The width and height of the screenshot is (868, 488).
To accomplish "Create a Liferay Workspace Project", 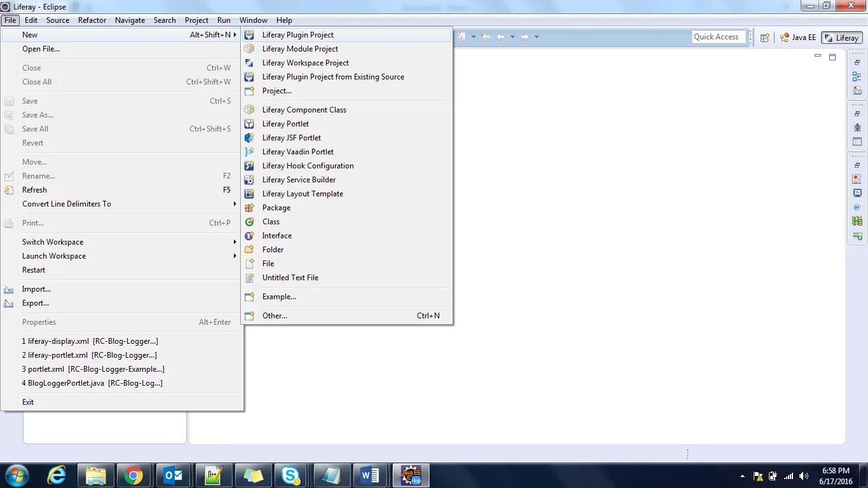I will point(346,63).
